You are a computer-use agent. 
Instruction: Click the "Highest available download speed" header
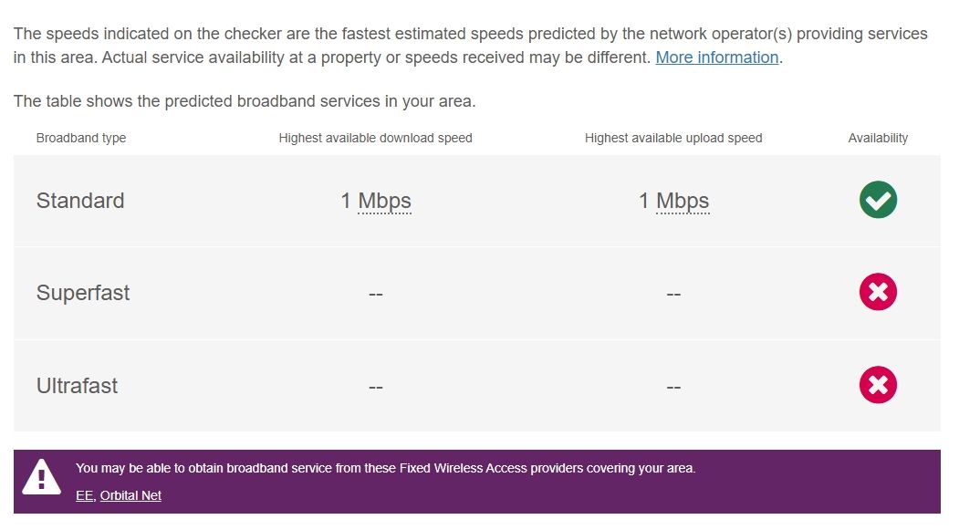coord(376,138)
